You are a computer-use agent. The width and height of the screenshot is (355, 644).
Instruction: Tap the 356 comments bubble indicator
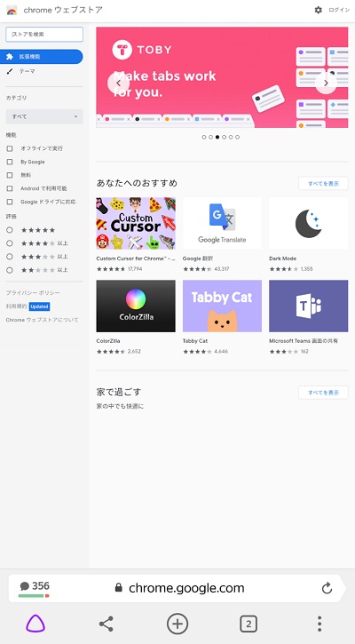pos(35,589)
